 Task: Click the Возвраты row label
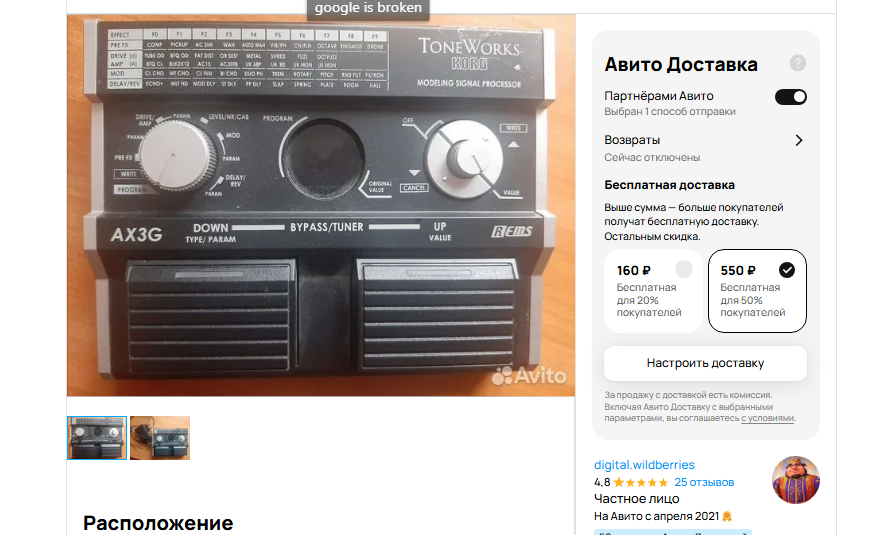(x=632, y=140)
